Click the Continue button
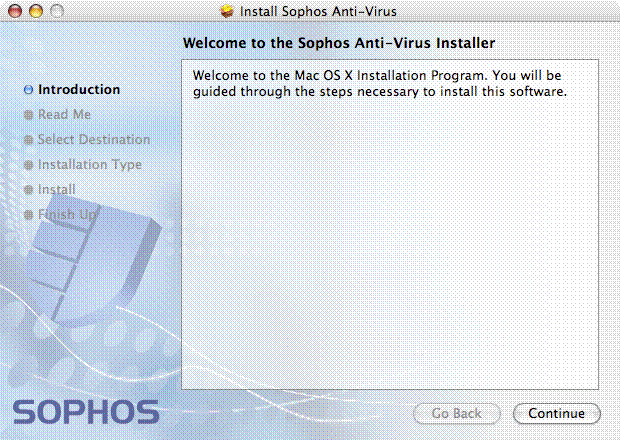Screen dimensions: 620x440 coord(556,414)
